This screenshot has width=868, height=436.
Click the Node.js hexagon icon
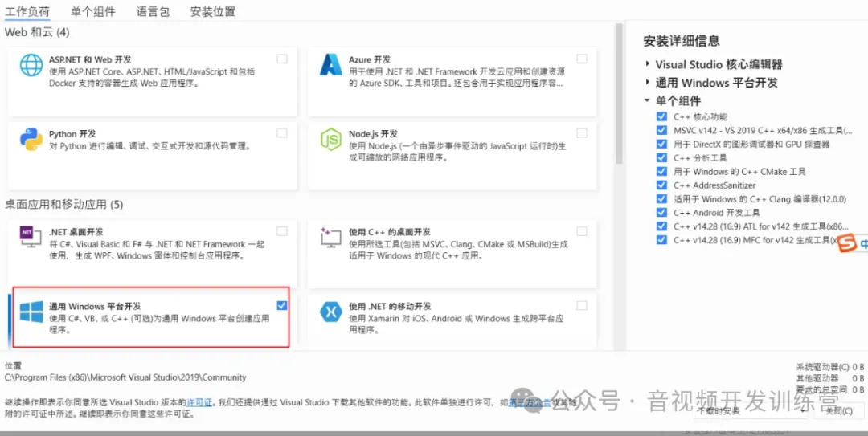tap(331, 140)
